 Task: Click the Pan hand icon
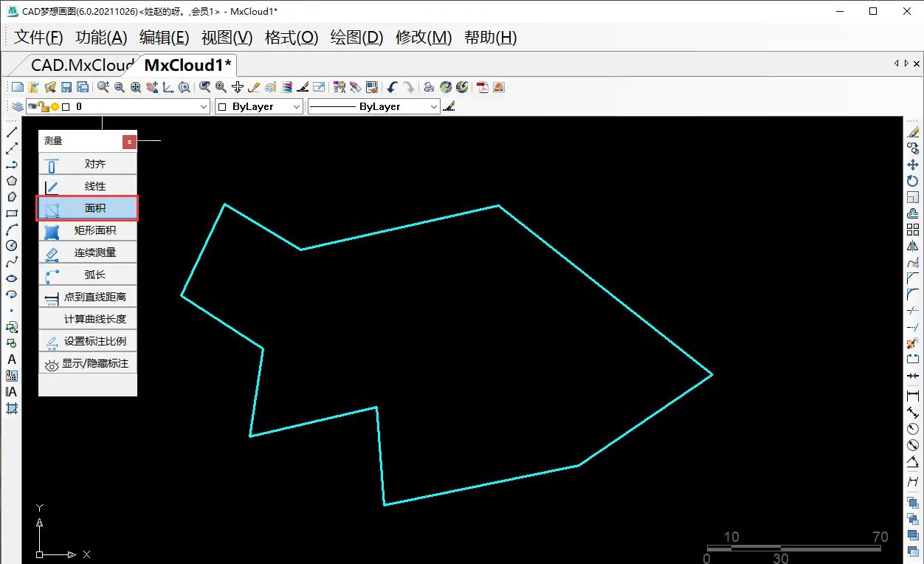point(152,87)
